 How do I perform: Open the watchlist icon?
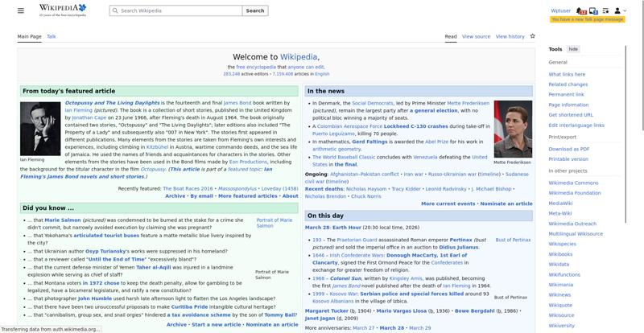[x=605, y=10]
